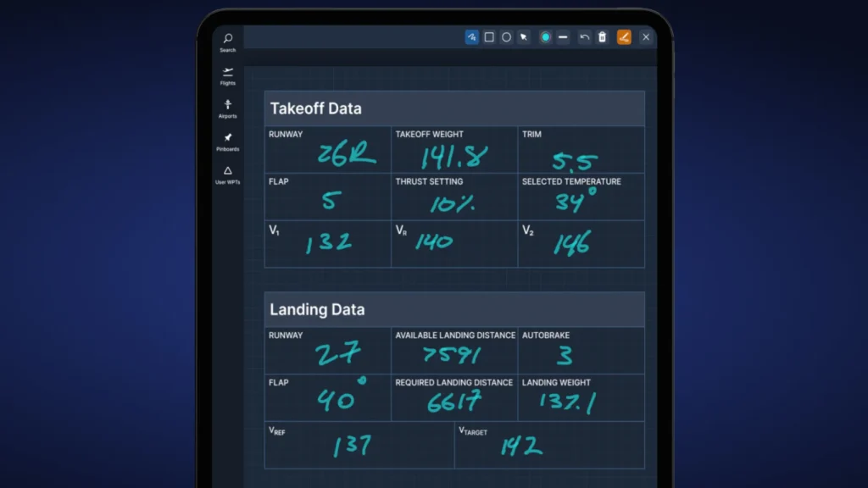This screenshot has width=868, height=488.
Task: Select the circle shape tool
Action: click(506, 37)
